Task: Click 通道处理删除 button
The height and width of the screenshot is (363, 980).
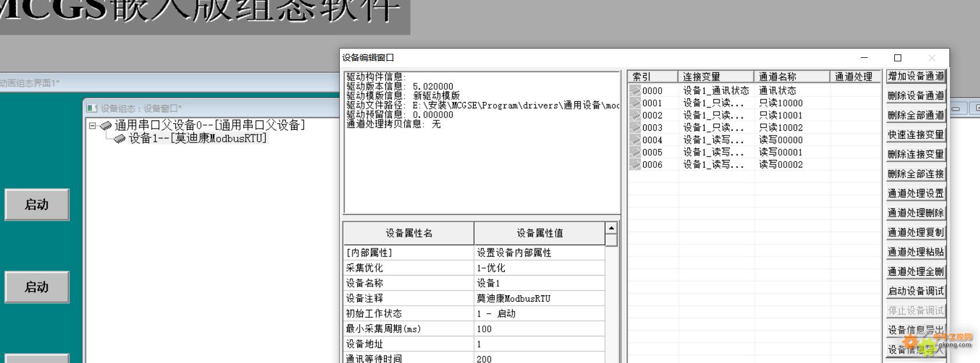Action: (916, 213)
